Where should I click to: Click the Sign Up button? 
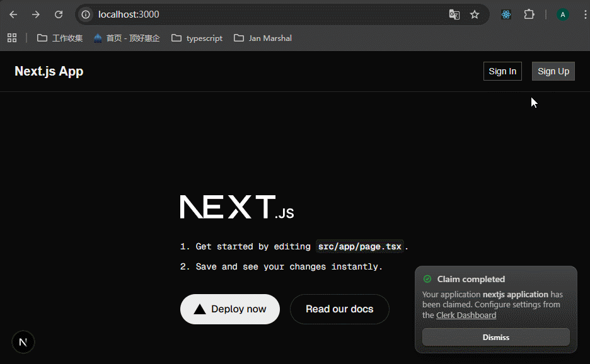(x=553, y=71)
